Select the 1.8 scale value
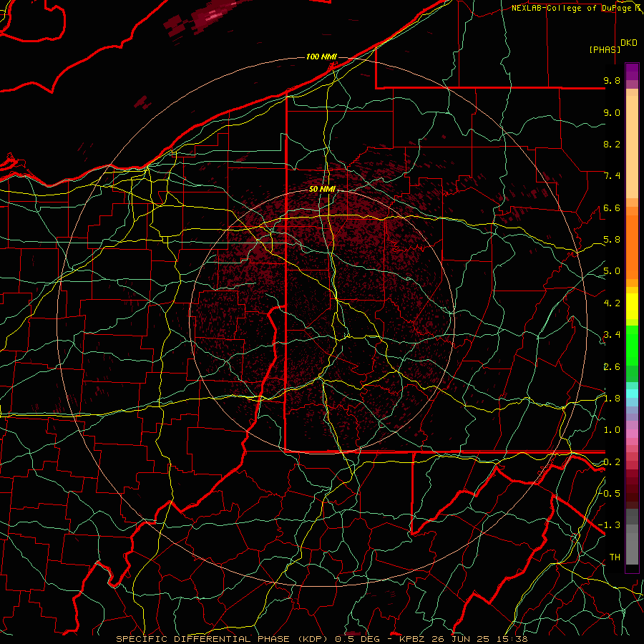 612,399
